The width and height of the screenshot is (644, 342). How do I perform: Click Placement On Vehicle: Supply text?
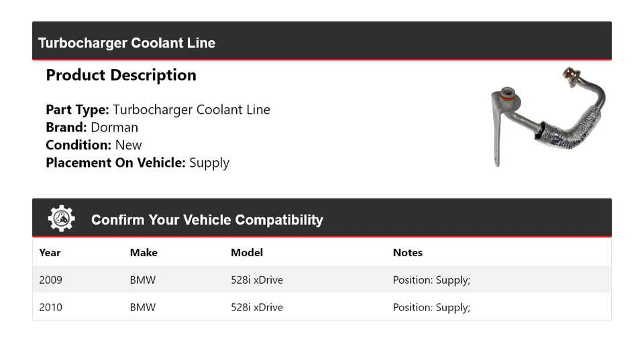[138, 163]
